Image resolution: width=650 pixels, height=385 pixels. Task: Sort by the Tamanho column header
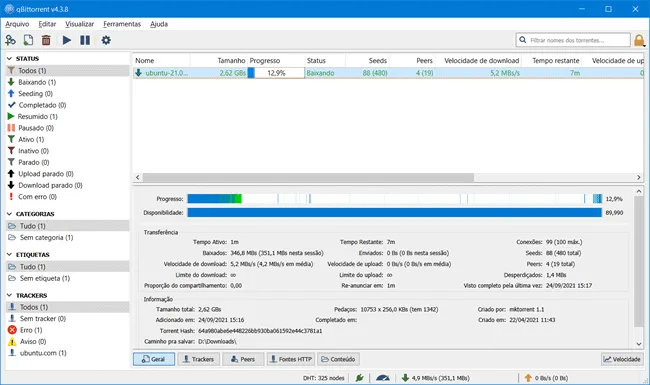tap(218, 61)
